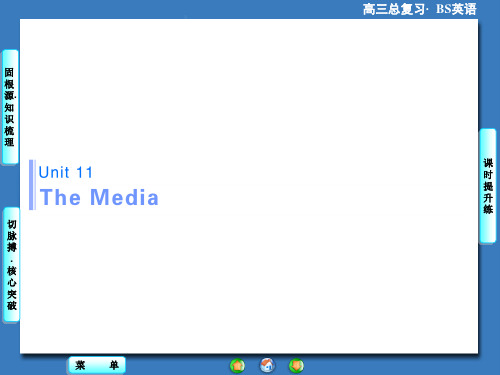The width and height of the screenshot is (500, 375).
Task: Select the 课时提升练 tab on the right
Action: pyautogui.click(x=488, y=186)
